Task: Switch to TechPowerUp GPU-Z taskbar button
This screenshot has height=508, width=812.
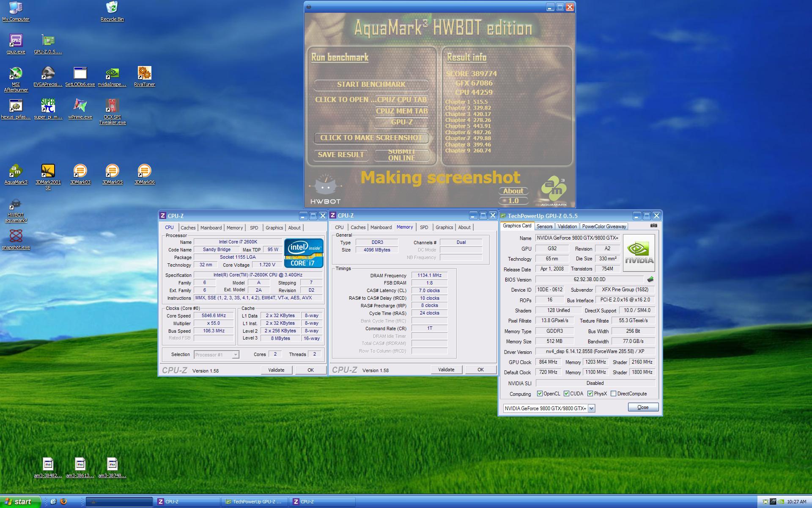Action: coord(255,502)
